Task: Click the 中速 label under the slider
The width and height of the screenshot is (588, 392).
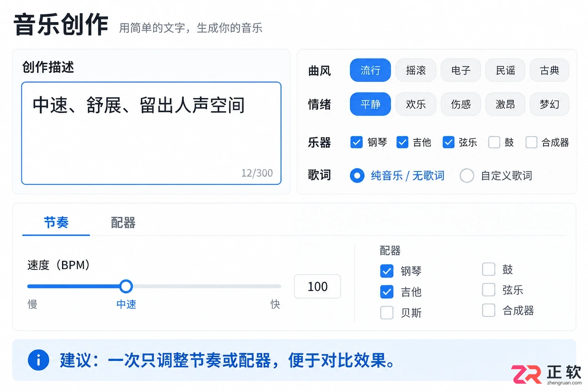Action: (x=126, y=304)
